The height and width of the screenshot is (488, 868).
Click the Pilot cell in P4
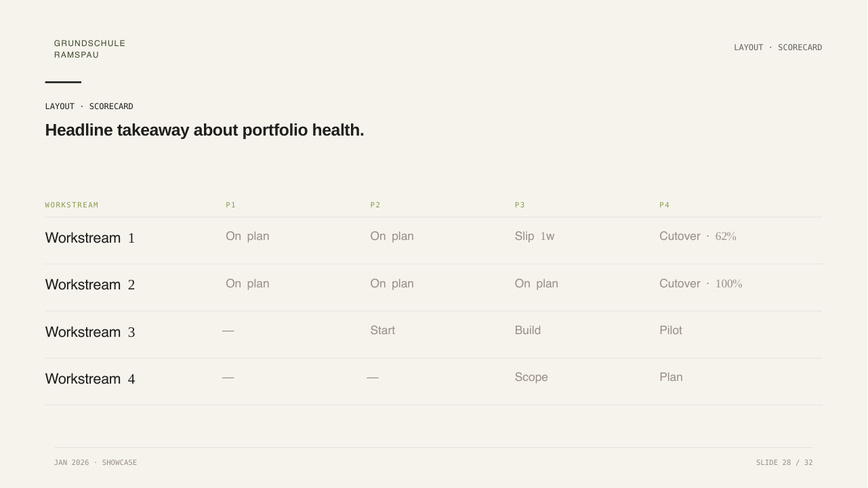pyautogui.click(x=671, y=330)
